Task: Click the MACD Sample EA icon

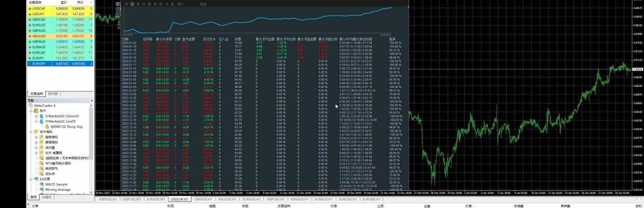Action: coord(42,184)
